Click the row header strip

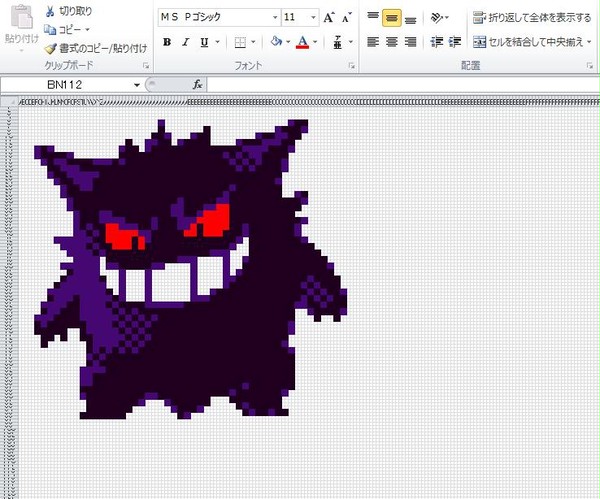[x=10, y=302]
